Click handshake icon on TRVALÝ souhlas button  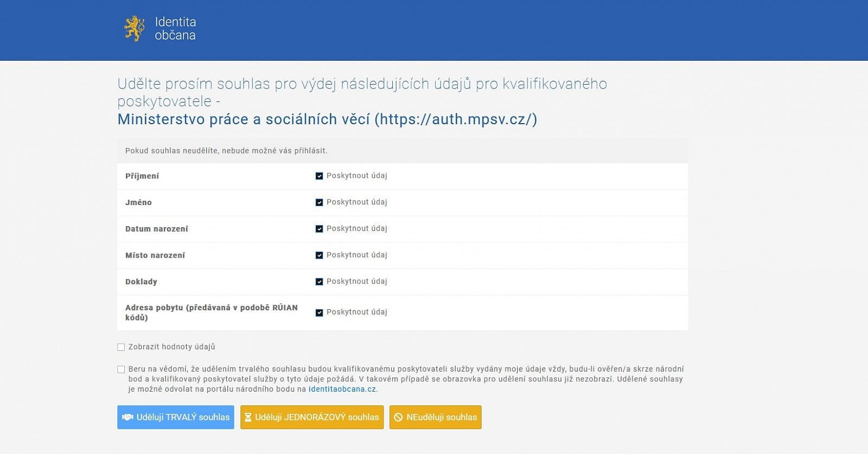(128, 417)
